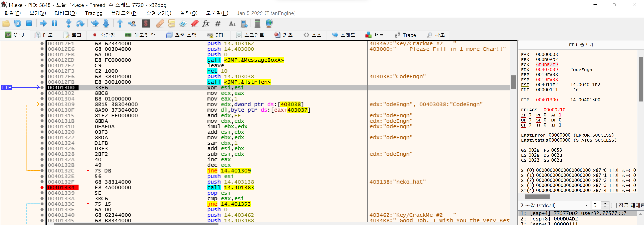The height and width of the screenshot is (225, 644).
Task: Click the intermodular calls phone icon
Action: 244,23
